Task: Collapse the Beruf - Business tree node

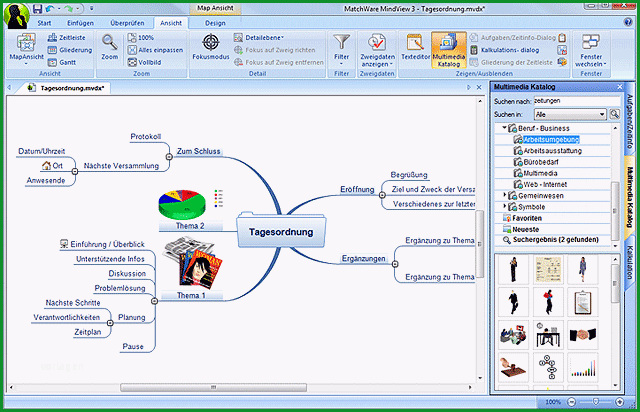Action: tap(504, 128)
